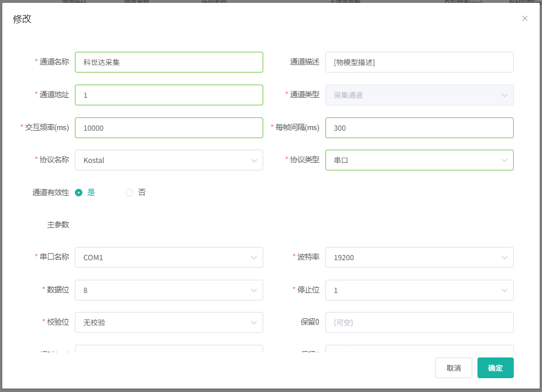The height and width of the screenshot is (392, 542).
Task: Select the 否 radio button for 通道有效性
Action: 130,193
